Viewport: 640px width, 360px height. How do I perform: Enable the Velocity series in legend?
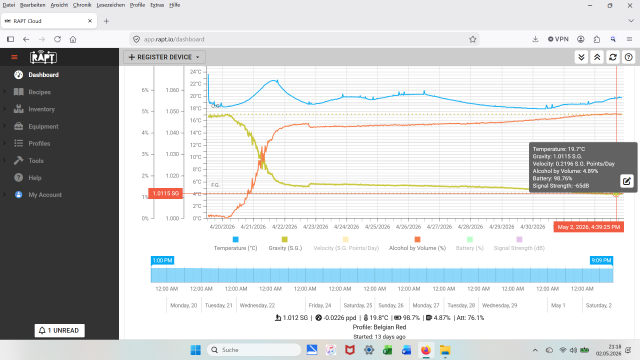click(346, 244)
